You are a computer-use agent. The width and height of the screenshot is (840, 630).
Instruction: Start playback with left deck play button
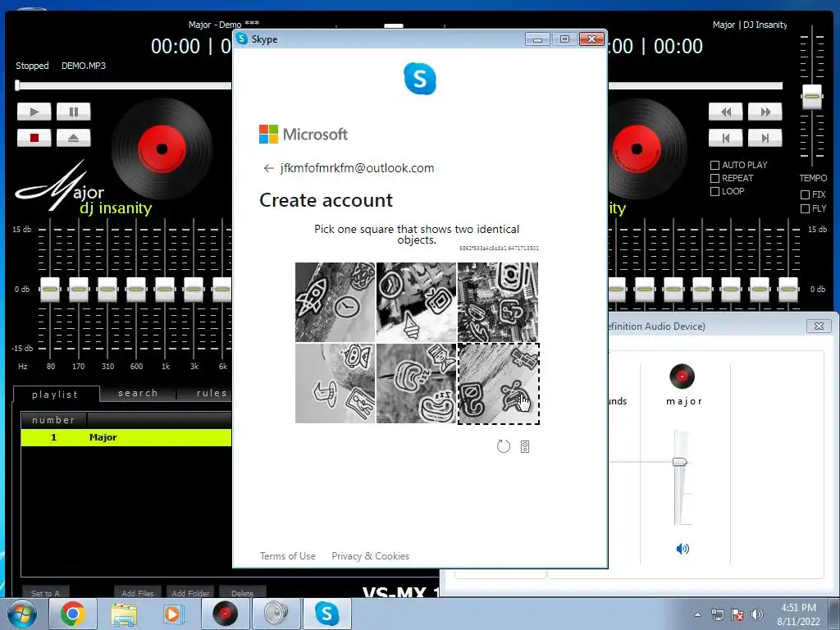(34, 112)
